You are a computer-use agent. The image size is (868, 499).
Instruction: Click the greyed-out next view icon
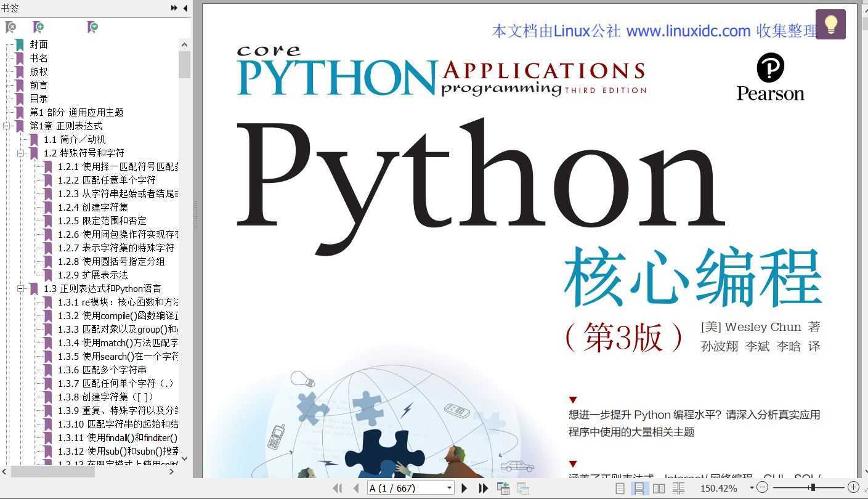click(523, 488)
